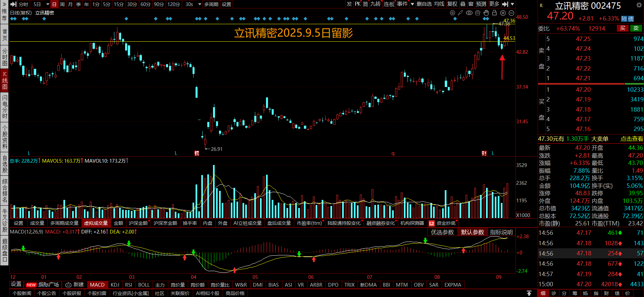Open 指标说明 indicator description
The height and width of the screenshot is (297, 644).
click(x=501, y=232)
